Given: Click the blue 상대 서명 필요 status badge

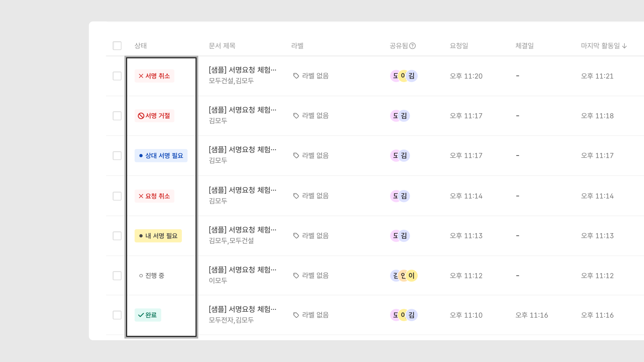Looking at the screenshot, I should click(161, 156).
